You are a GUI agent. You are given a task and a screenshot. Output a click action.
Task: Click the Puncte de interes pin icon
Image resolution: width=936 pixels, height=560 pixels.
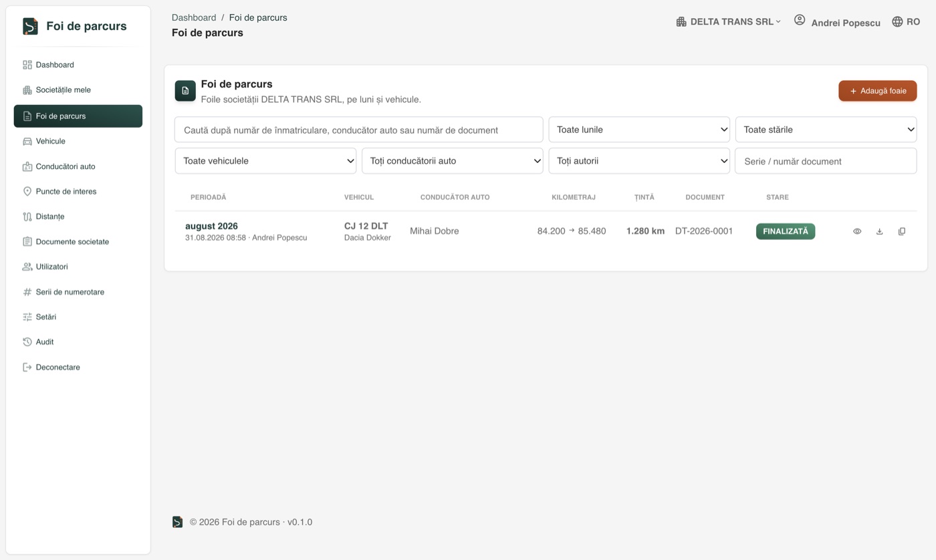27,191
